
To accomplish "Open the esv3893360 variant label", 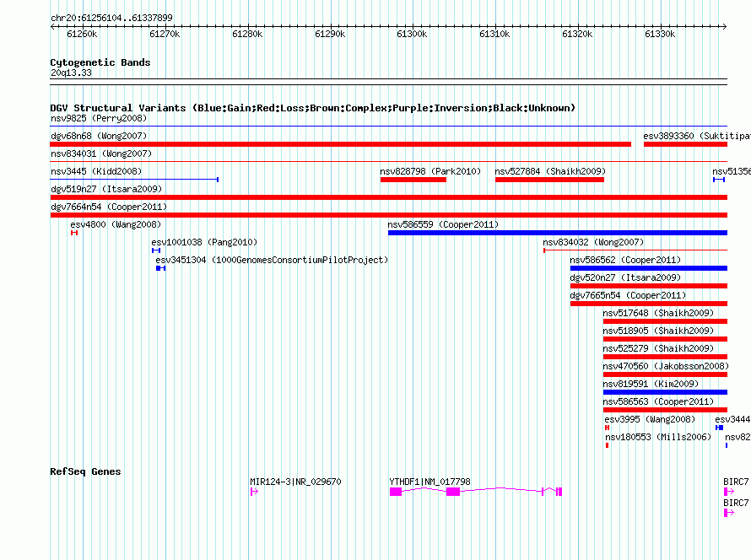I will tap(697, 136).
